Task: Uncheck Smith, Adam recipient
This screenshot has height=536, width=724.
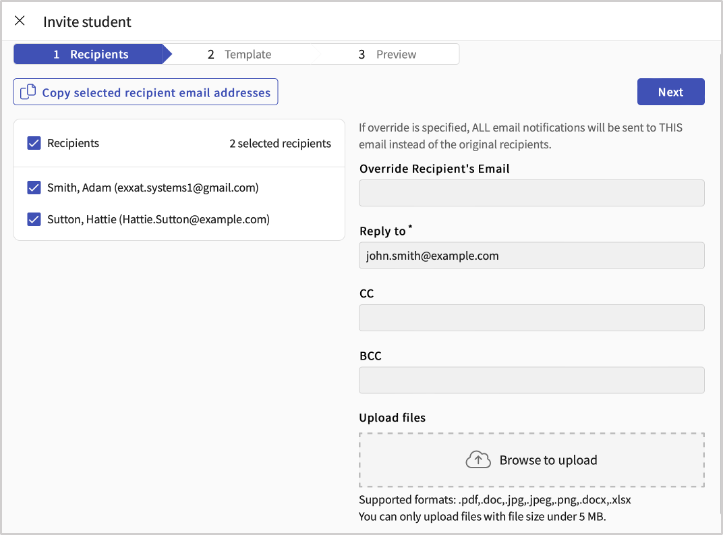Action: (34, 188)
